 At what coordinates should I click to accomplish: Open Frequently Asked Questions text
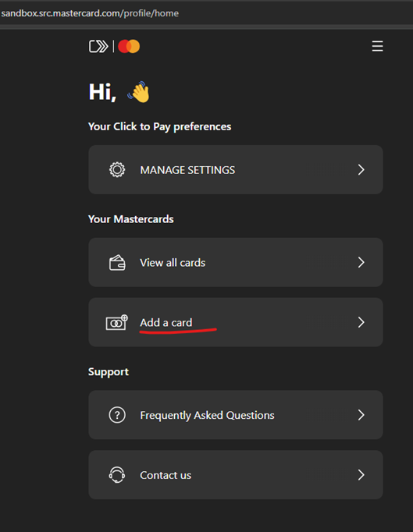pos(207,415)
